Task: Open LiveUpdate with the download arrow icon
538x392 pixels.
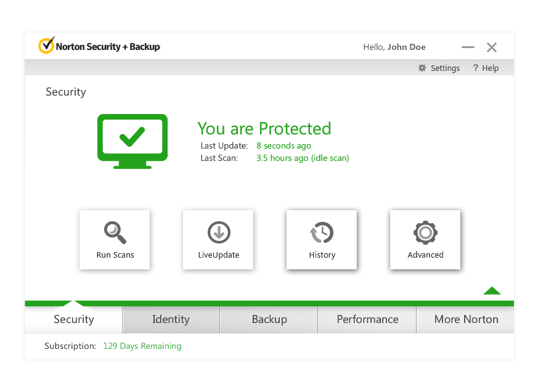Action: pos(218,232)
